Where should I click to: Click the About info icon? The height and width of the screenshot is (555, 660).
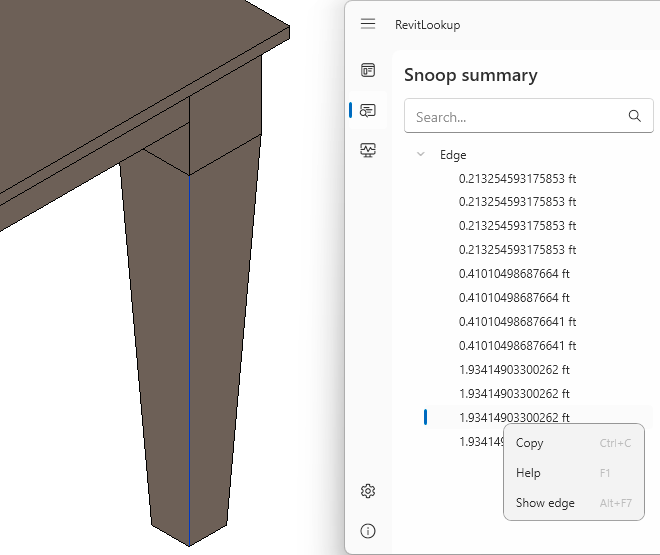[x=368, y=530]
